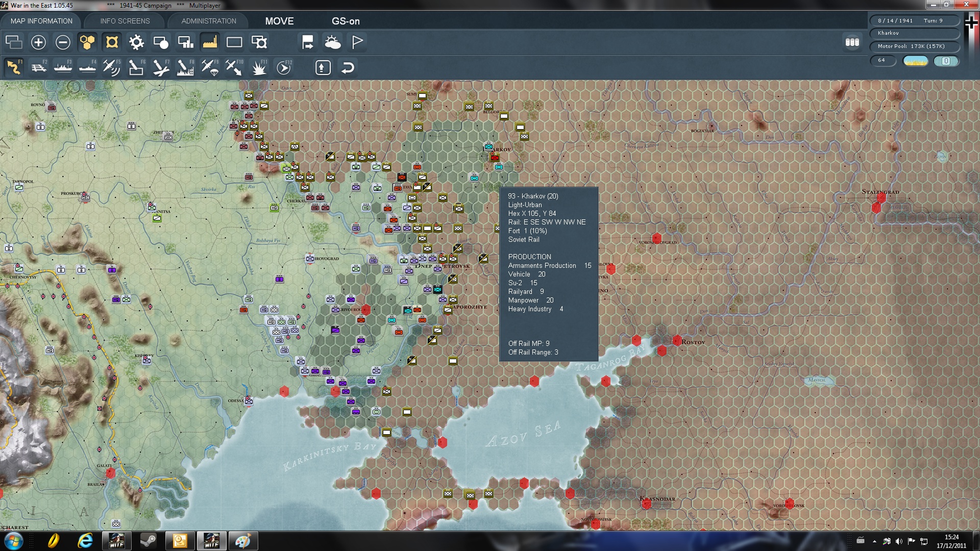The width and height of the screenshot is (980, 551).
Task: Toggle the enemy hex control overlay
Action: pos(112,42)
